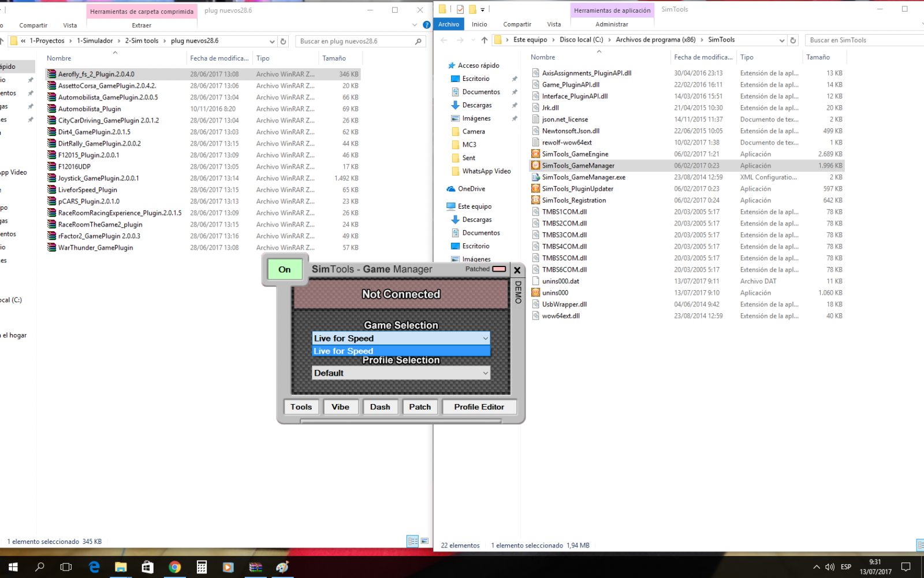Viewport: 924px width, 578px height.
Task: Open Task View on taskbar
Action: pyautogui.click(x=66, y=567)
